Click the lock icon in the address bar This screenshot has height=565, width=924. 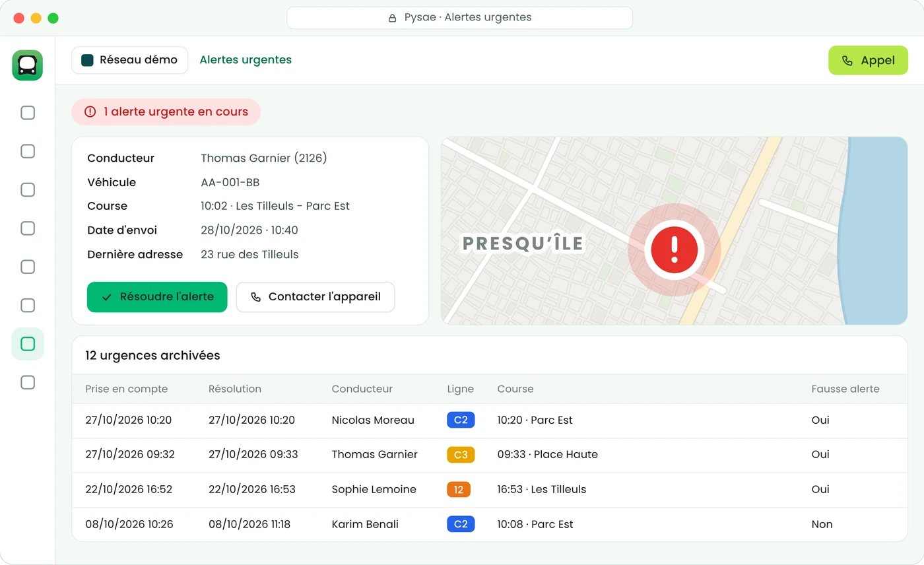click(x=392, y=18)
